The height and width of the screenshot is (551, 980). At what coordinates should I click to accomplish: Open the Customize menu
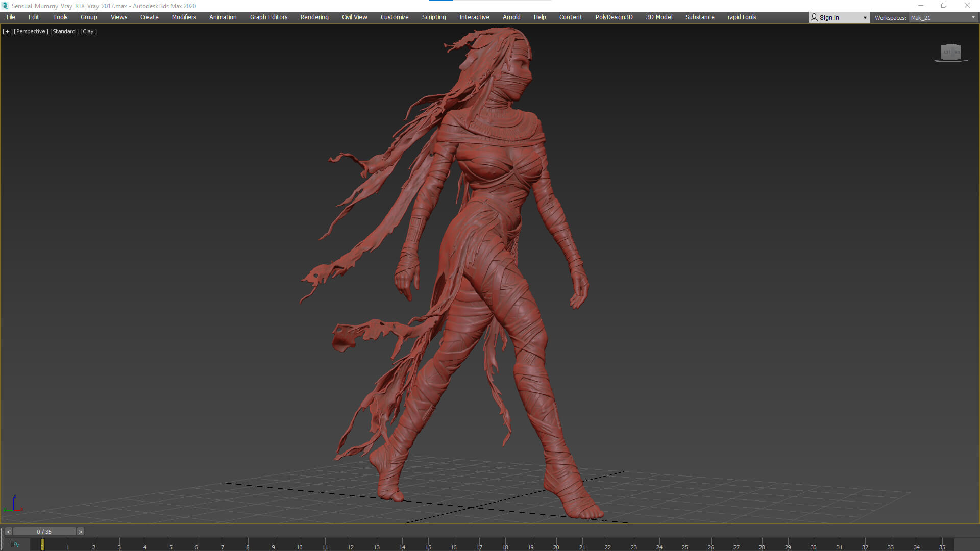tap(395, 17)
